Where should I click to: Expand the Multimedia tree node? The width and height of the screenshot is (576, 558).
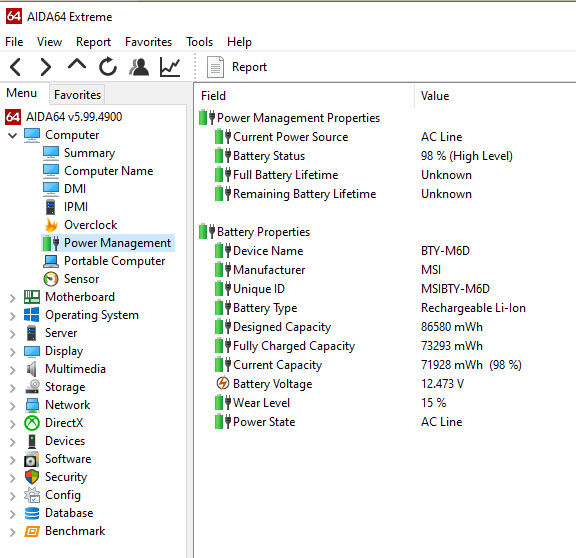12,370
